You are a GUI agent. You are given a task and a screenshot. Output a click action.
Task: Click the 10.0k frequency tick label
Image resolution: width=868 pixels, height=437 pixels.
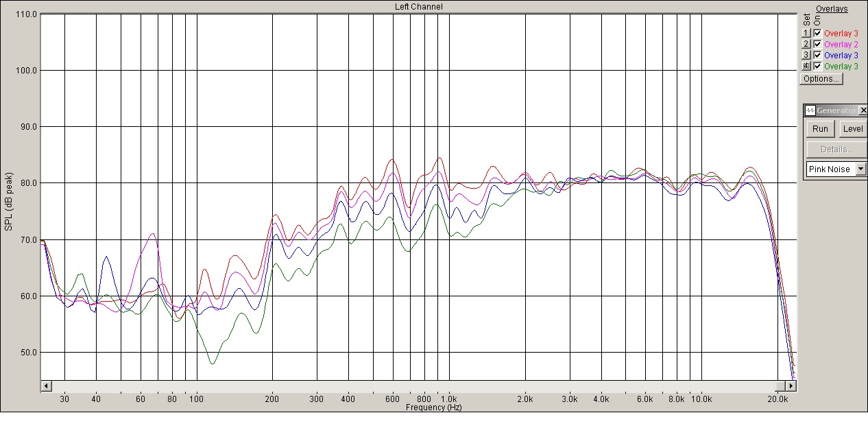click(x=701, y=399)
